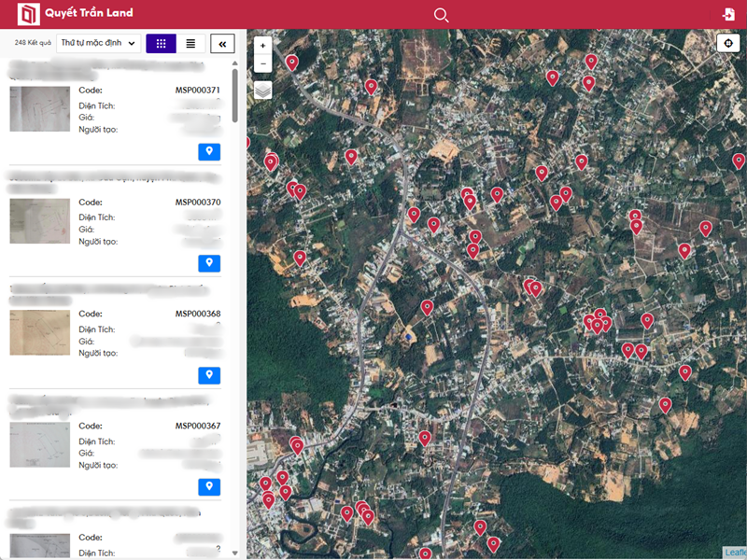This screenshot has width=747, height=560.
Task: Locate listing MSP000368 on the map
Action: (x=209, y=375)
